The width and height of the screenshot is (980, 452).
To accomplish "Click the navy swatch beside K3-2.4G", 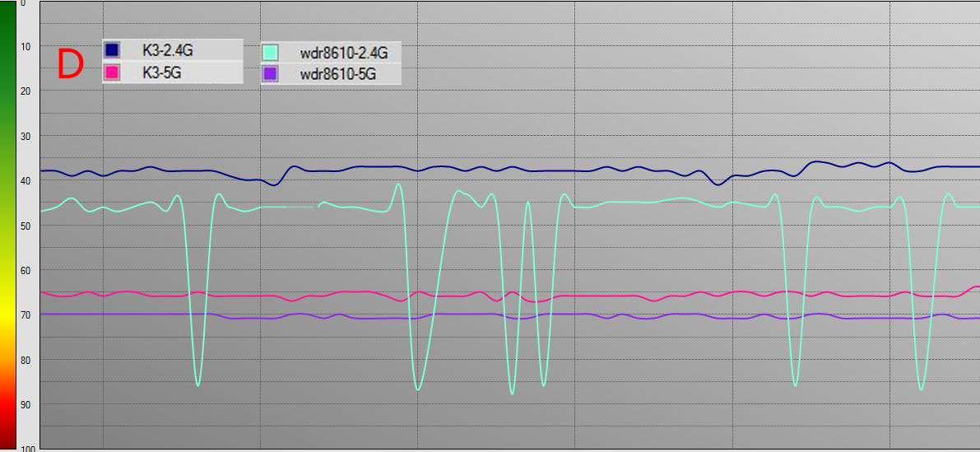I will coord(113,51).
